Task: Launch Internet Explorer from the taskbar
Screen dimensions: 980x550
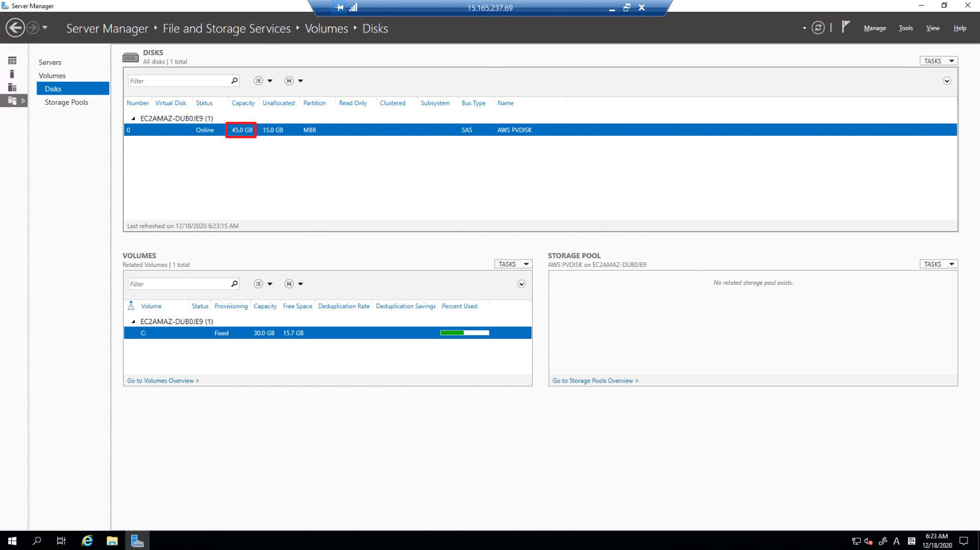Action: coord(87,541)
